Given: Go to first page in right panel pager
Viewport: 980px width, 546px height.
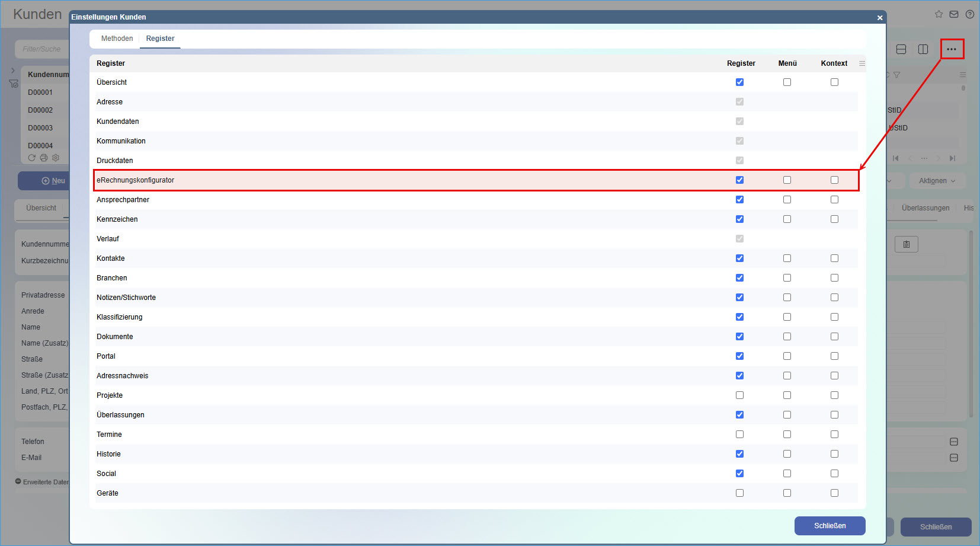Looking at the screenshot, I should pos(896,158).
